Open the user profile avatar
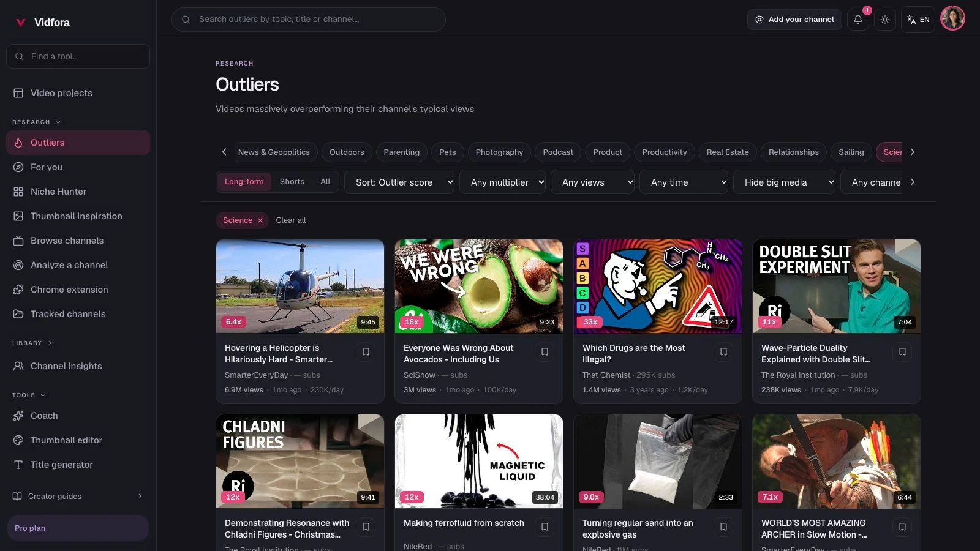The height and width of the screenshot is (551, 980). coord(952,18)
